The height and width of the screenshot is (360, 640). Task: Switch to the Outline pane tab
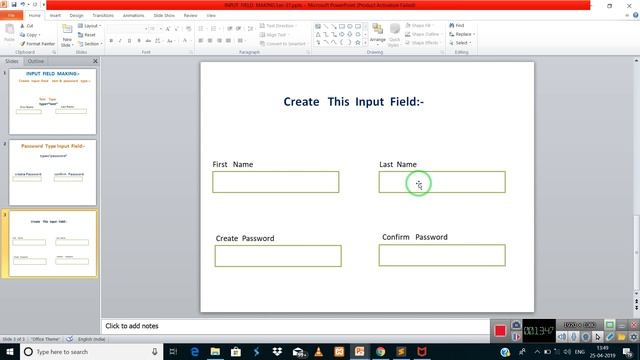coord(36,61)
